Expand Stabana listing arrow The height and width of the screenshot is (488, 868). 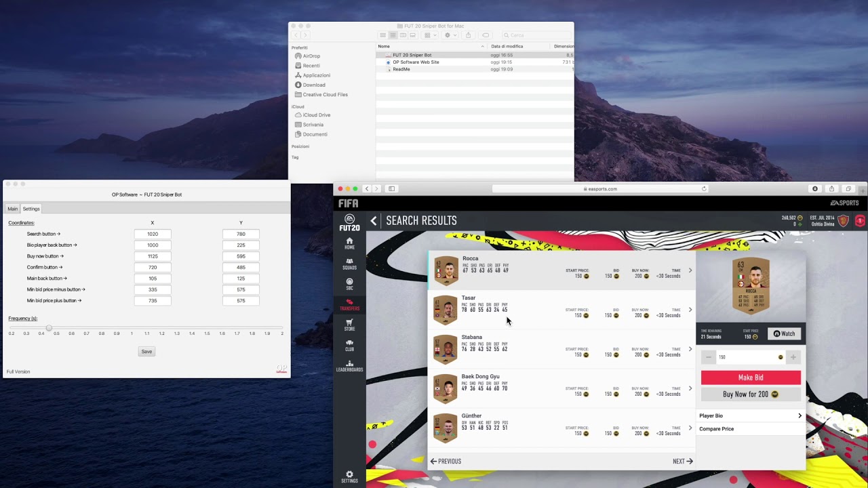click(x=690, y=349)
